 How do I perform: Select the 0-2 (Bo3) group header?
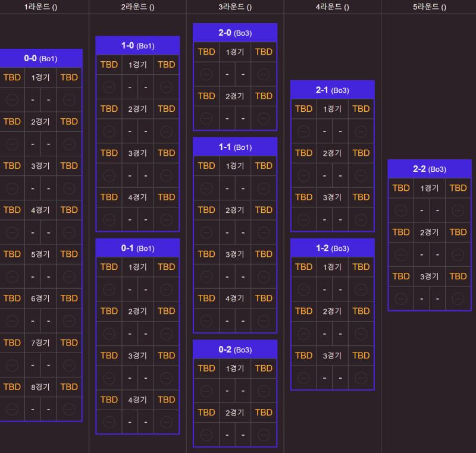tap(235, 350)
